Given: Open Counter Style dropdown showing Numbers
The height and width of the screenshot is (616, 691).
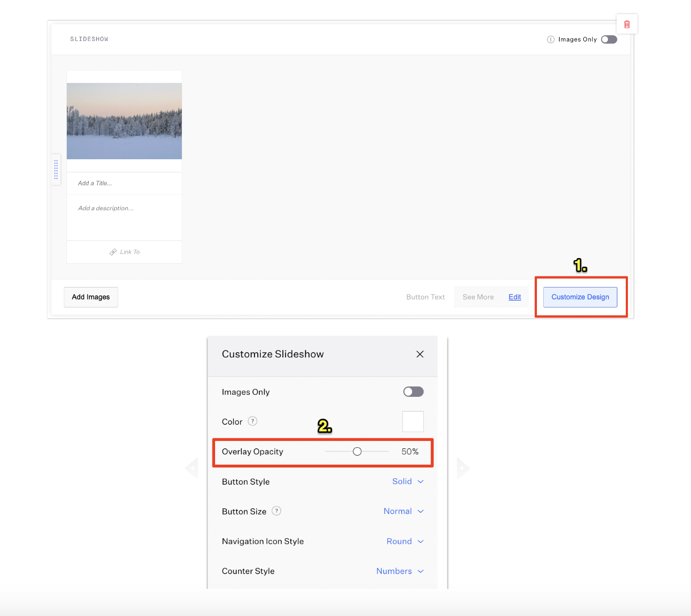Looking at the screenshot, I should pyautogui.click(x=400, y=571).
